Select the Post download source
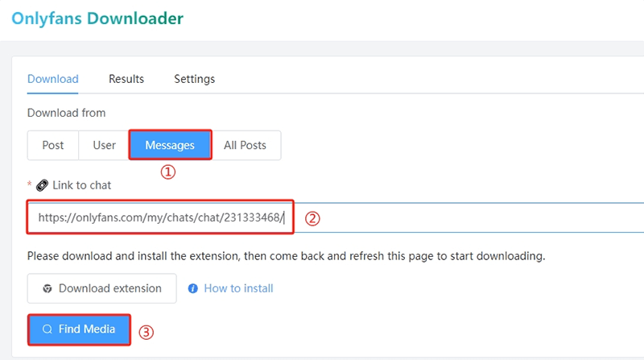 [53, 146]
